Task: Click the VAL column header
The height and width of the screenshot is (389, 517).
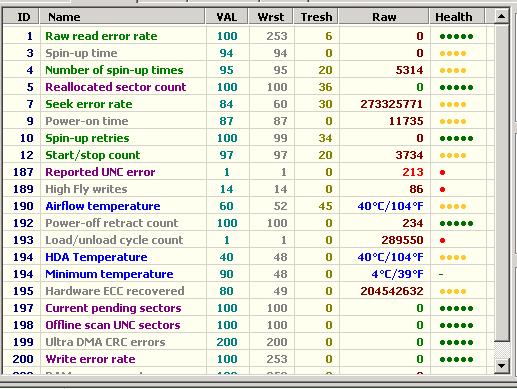Action: coord(227,17)
